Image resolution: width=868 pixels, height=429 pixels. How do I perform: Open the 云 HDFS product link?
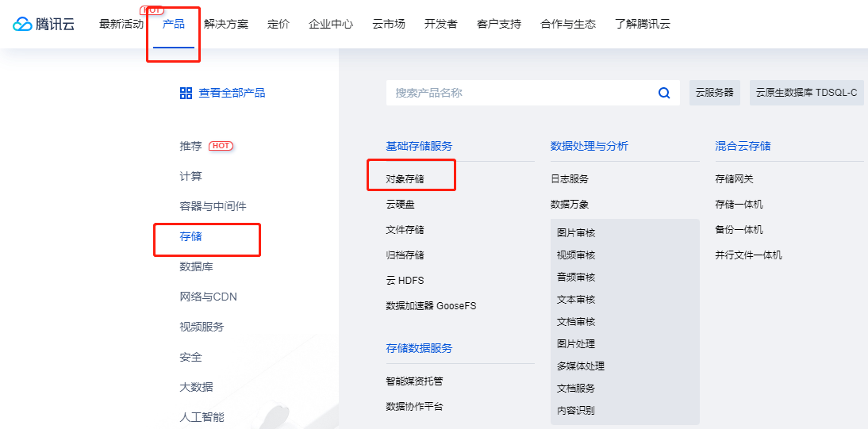tap(405, 281)
